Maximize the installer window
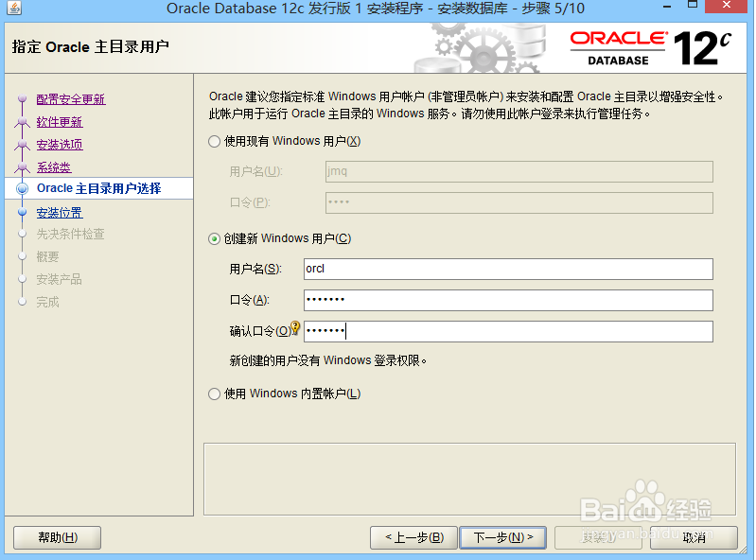756x560 pixels. pos(693,5)
